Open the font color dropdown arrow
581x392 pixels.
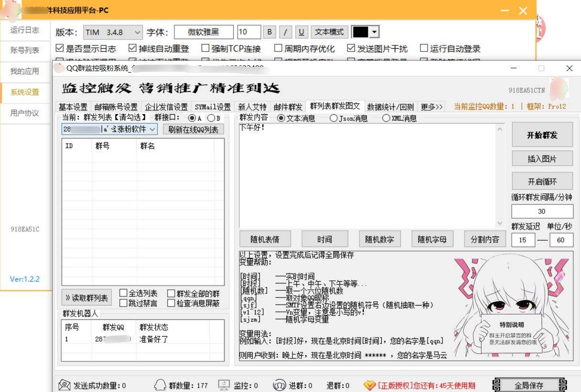pos(374,32)
